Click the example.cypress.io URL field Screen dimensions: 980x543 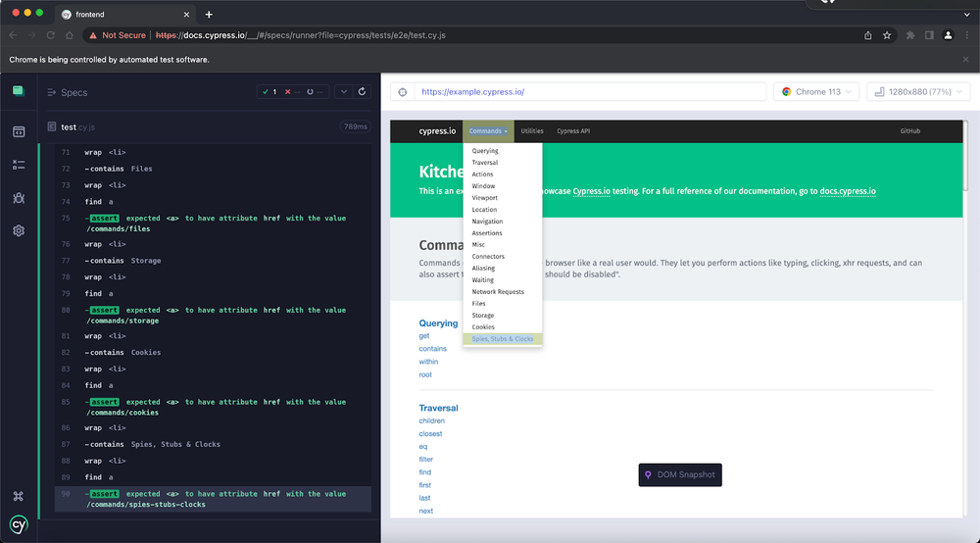click(x=588, y=92)
